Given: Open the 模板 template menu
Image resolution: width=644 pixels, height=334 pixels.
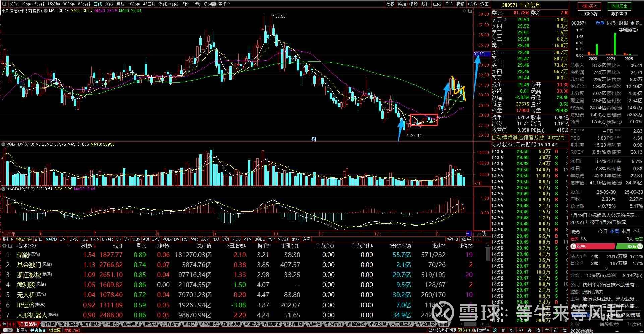Looking at the screenshot, I should click(x=467, y=239).
